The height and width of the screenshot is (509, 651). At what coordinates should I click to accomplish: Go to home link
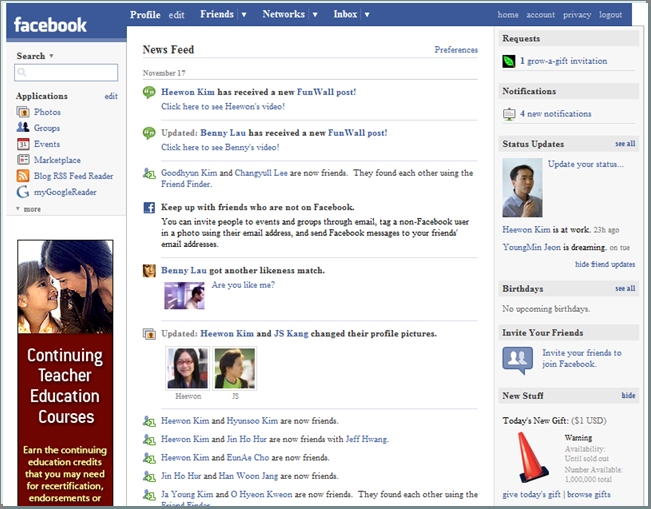pyautogui.click(x=508, y=15)
